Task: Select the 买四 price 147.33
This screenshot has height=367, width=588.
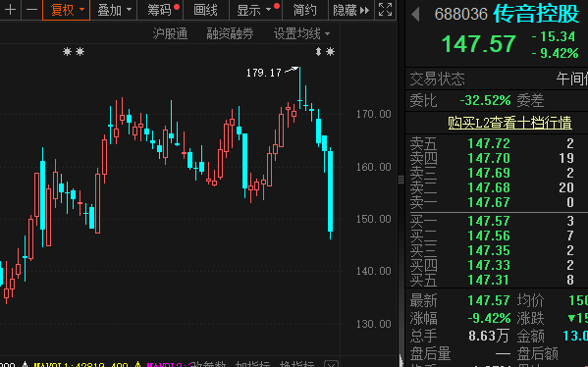Action: pyautogui.click(x=489, y=265)
